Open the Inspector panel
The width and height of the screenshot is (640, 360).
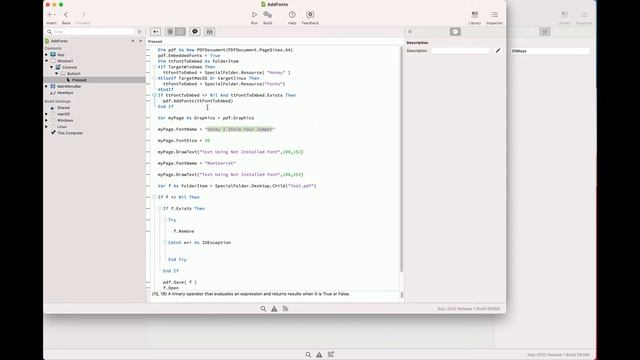coord(494,17)
